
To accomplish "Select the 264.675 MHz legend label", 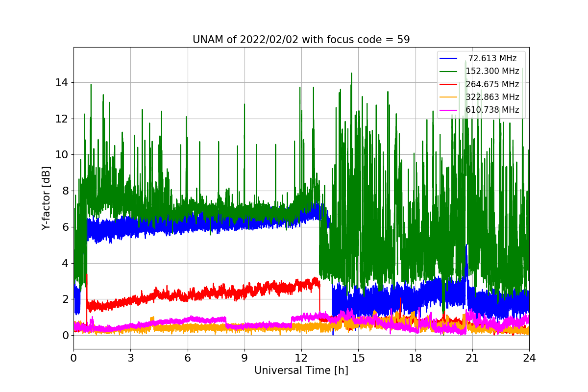I will point(492,84).
